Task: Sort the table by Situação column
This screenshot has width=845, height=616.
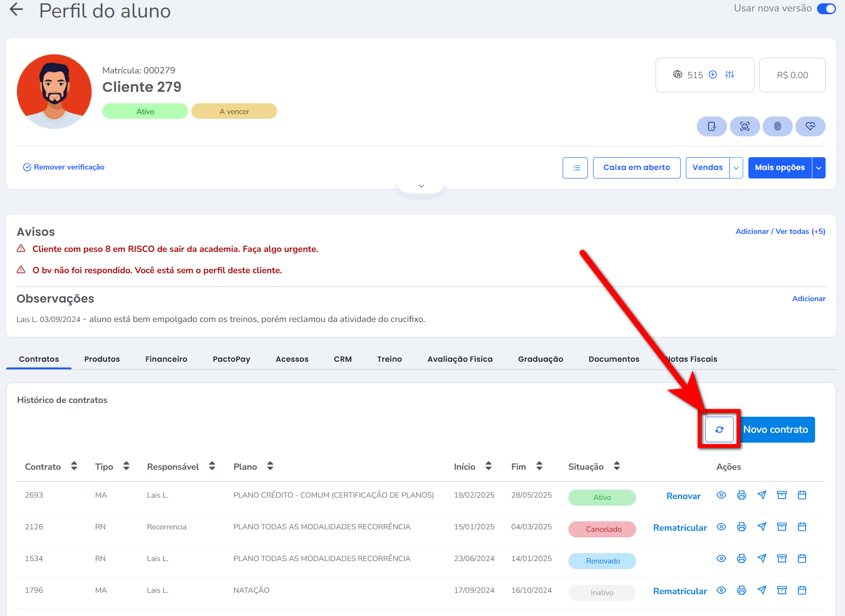Action: click(616, 466)
